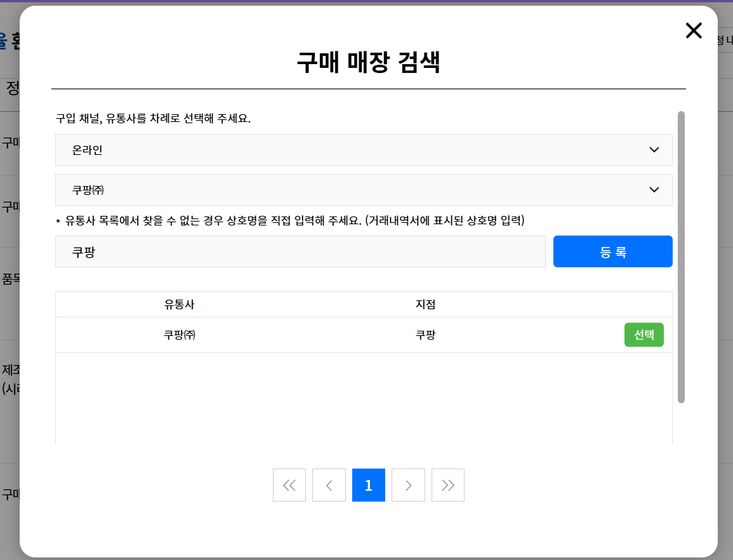The width and height of the screenshot is (733, 560).
Task: Go to the last page of results
Action: click(x=448, y=485)
